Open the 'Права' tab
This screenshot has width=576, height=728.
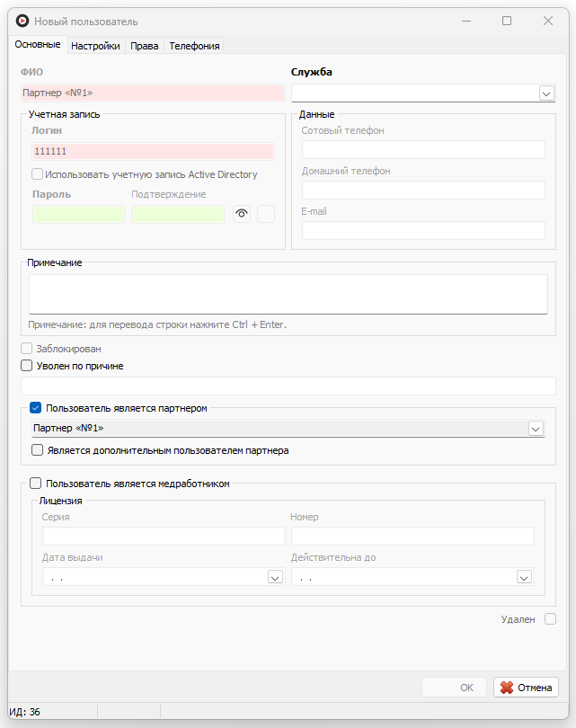(x=144, y=46)
